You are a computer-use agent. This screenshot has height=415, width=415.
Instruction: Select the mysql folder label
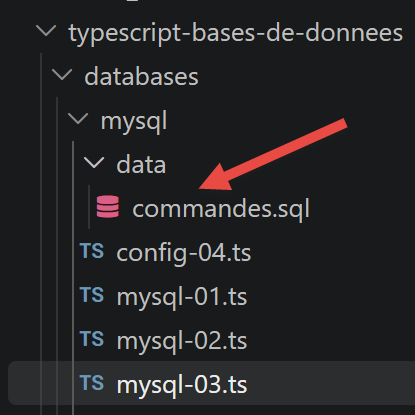pos(134,122)
